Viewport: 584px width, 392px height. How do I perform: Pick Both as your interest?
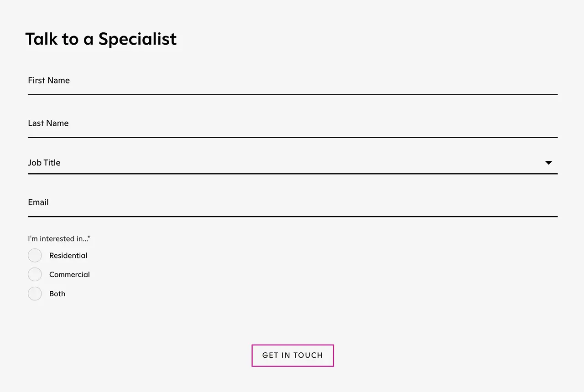click(35, 294)
